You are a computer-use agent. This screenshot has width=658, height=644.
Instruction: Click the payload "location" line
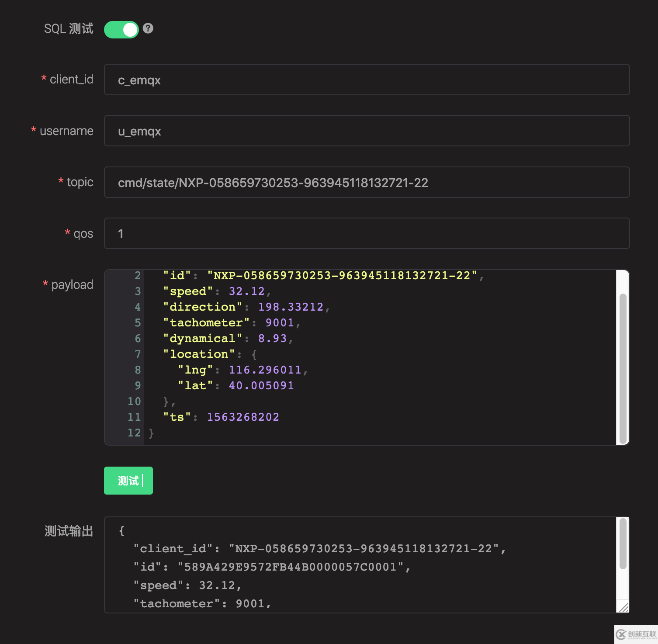210,354
